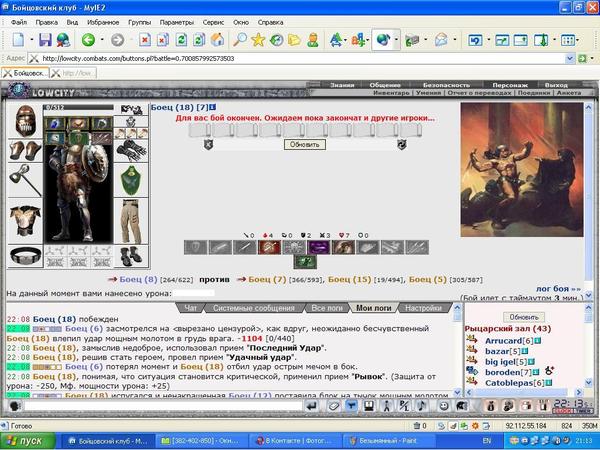Open the Избранное menu

click(103, 22)
